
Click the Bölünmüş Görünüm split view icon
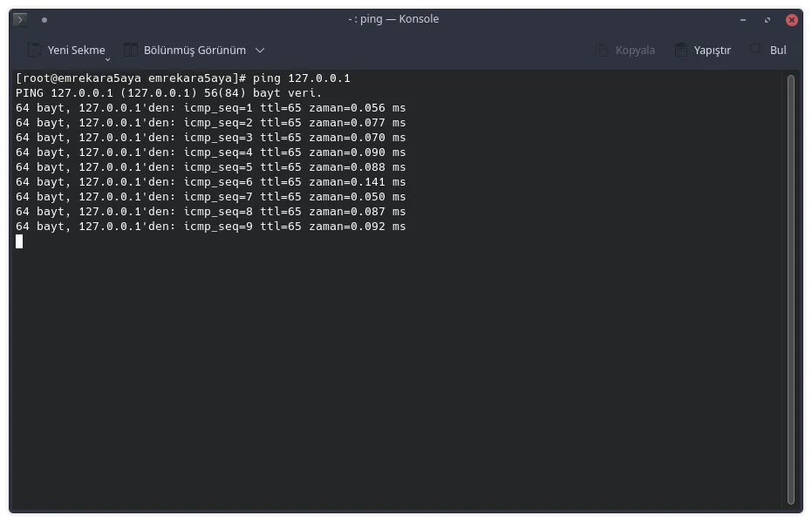pos(131,51)
